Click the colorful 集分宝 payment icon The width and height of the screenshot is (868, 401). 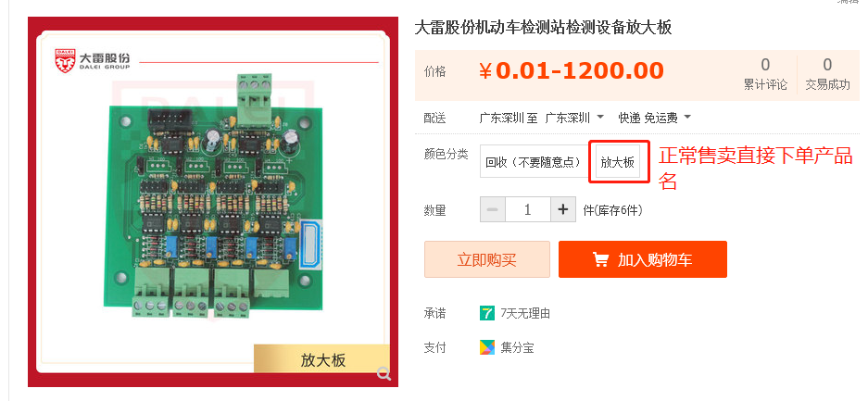pyautogui.click(x=486, y=347)
